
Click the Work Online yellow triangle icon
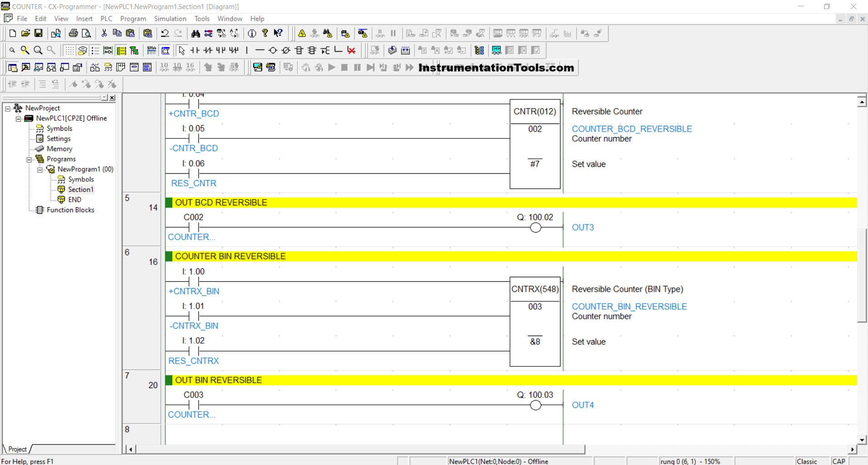[x=302, y=33]
